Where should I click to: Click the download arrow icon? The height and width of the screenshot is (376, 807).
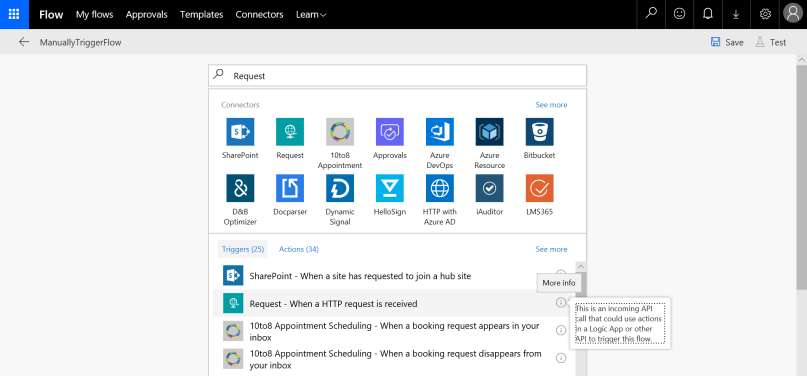coord(736,14)
